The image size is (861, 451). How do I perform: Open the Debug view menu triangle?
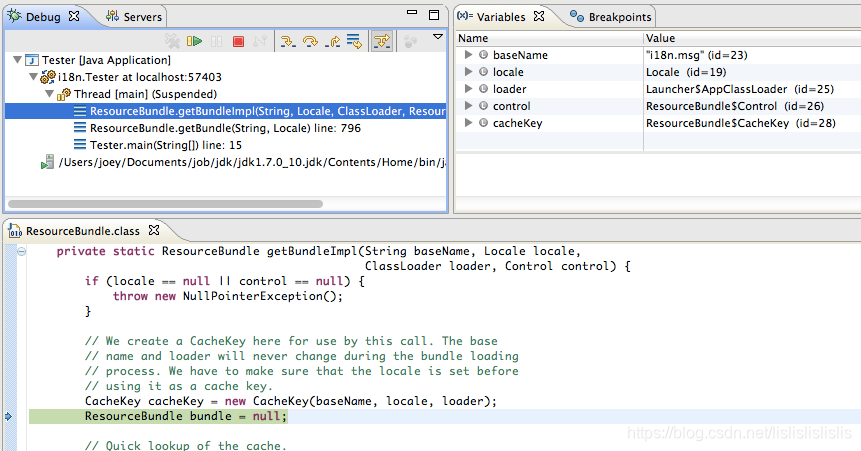438,37
